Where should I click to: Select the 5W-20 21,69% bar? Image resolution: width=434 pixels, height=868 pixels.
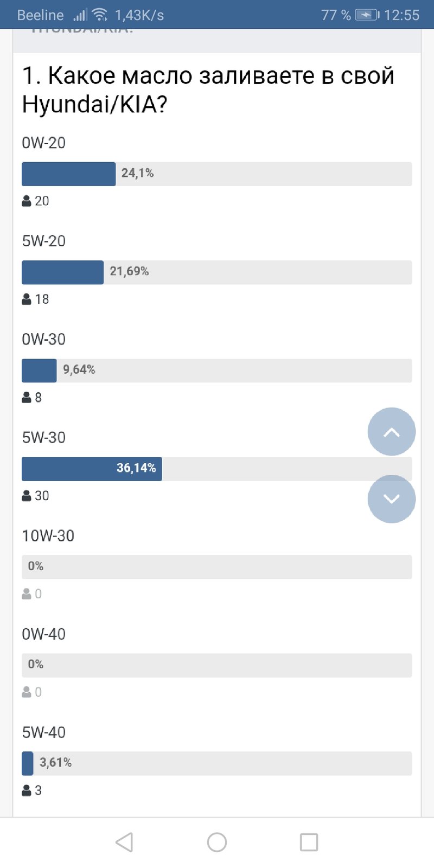217,272
